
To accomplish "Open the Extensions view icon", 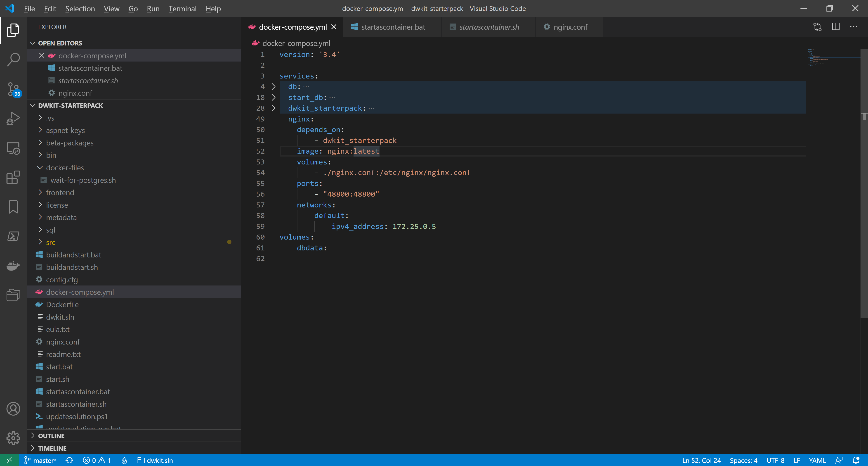I will tap(13, 177).
